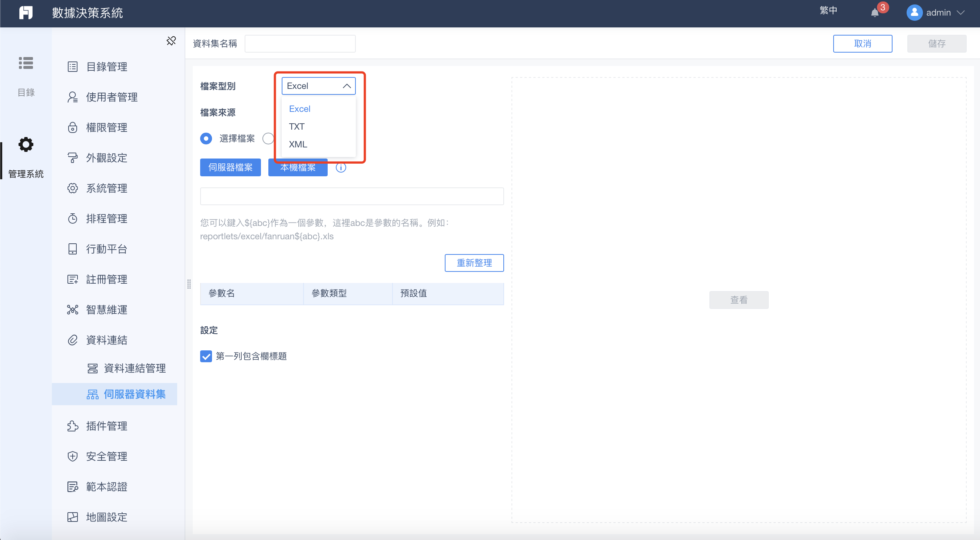
Task: Click the 排程管理 clock icon
Action: coord(72,219)
